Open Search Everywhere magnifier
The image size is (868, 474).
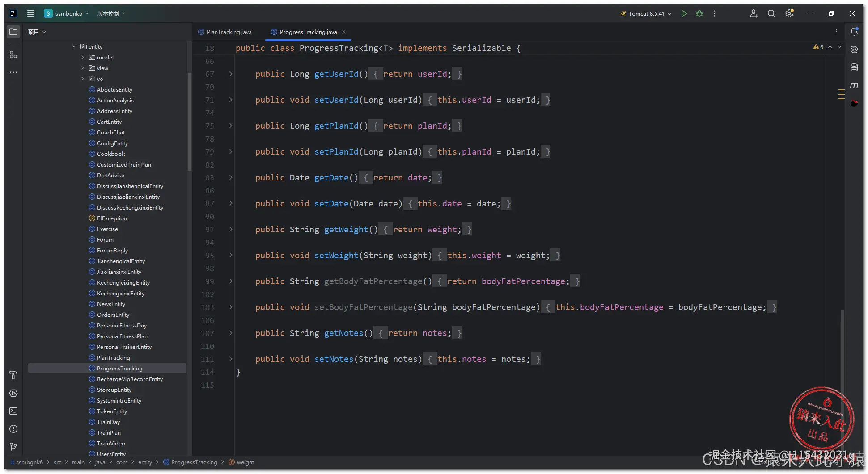point(771,13)
